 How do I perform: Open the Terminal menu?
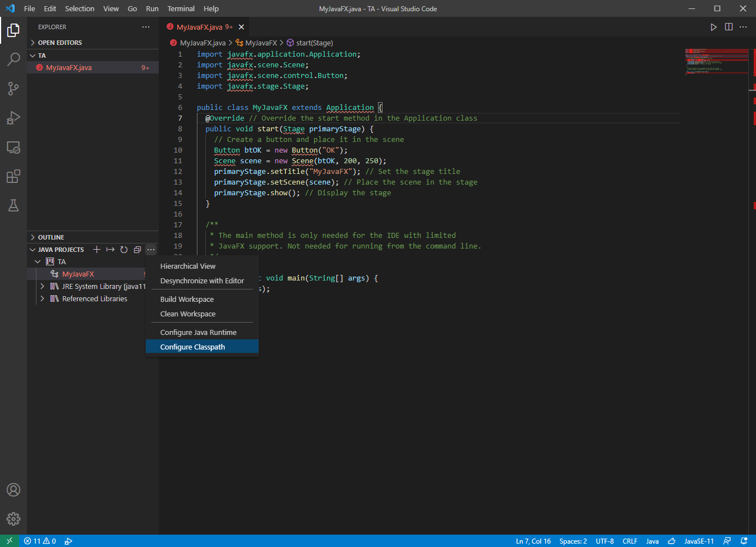point(181,8)
